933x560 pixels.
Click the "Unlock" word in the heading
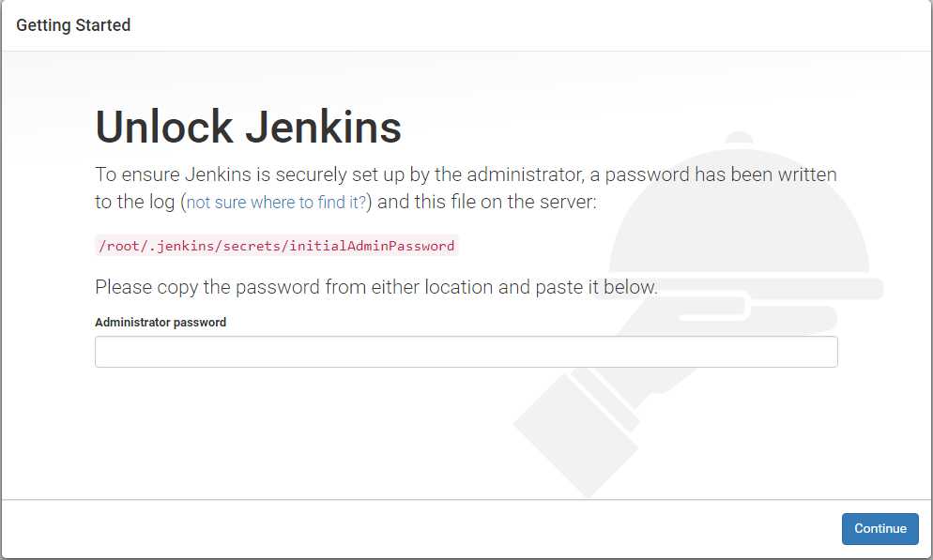pyautogui.click(x=164, y=128)
